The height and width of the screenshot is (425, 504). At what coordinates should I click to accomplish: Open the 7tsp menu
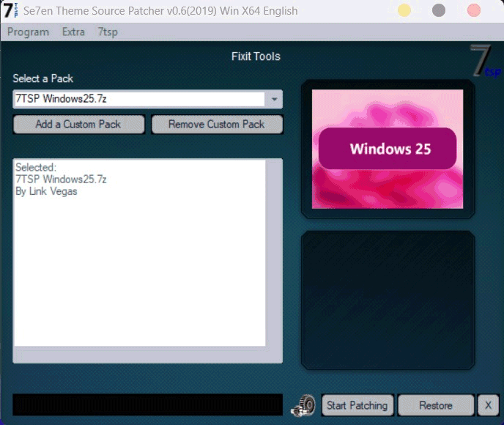pyautogui.click(x=108, y=32)
